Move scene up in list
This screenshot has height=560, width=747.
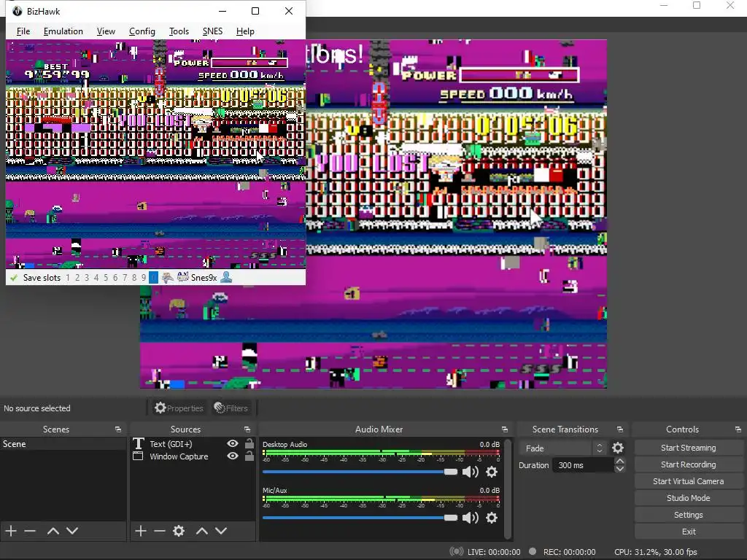pyautogui.click(x=53, y=531)
